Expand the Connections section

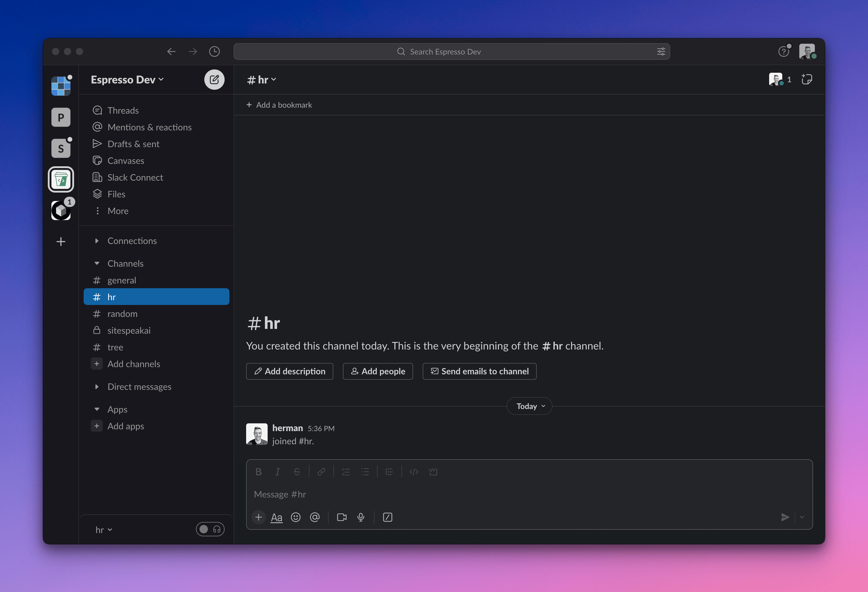tap(97, 241)
